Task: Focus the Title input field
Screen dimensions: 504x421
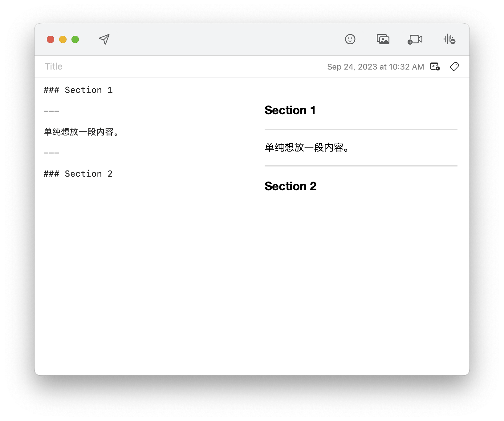Action: [123, 66]
